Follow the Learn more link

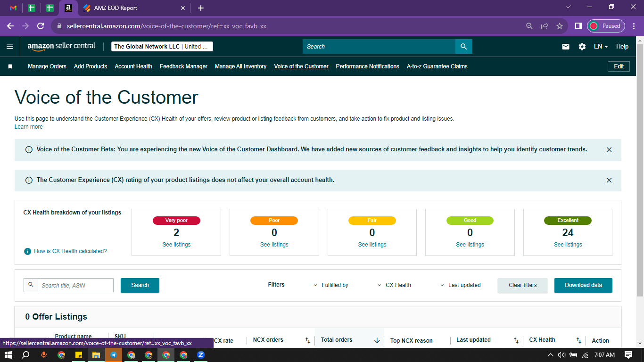29,127
